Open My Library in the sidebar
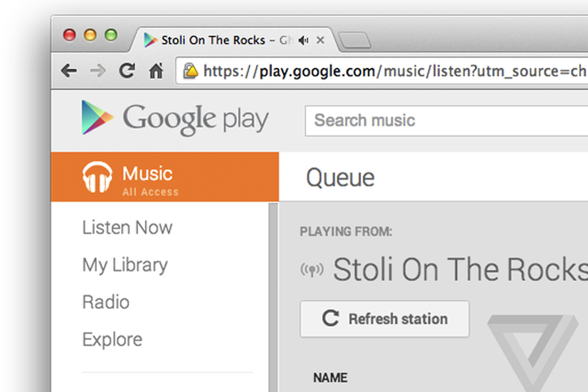The width and height of the screenshot is (588, 392). coord(125,265)
